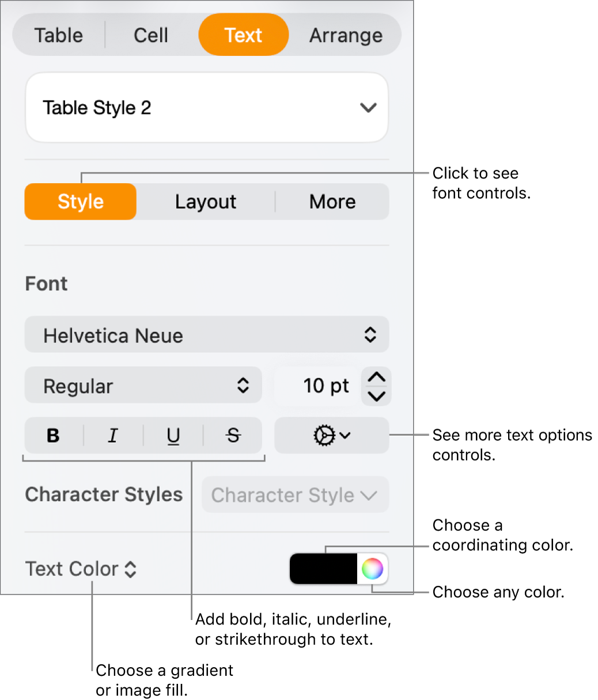The height and width of the screenshot is (700, 598).
Task: Open the Text Color options
Action: [81, 569]
